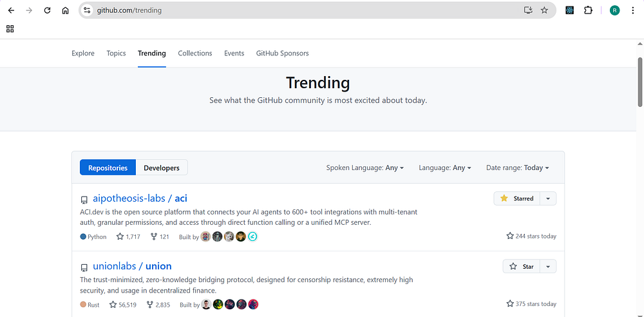This screenshot has height=317, width=644.
Task: Select the Trending tab
Action: [x=152, y=53]
